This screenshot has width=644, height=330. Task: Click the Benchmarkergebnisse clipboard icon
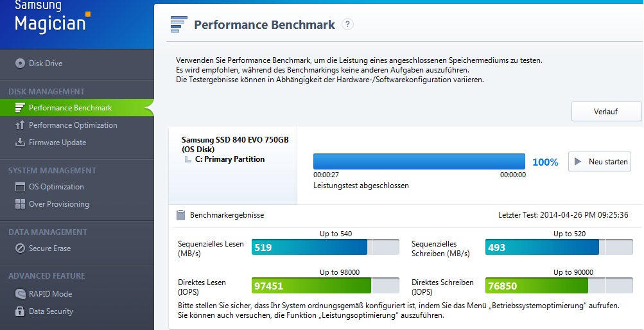(180, 215)
